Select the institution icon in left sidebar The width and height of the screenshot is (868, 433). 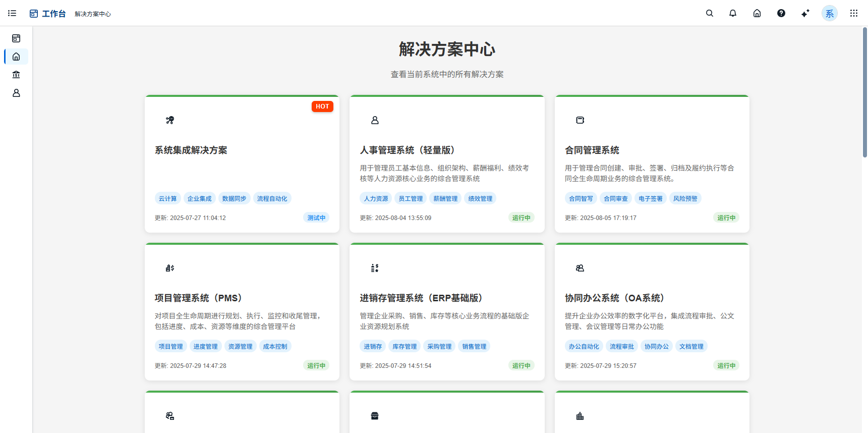16,75
